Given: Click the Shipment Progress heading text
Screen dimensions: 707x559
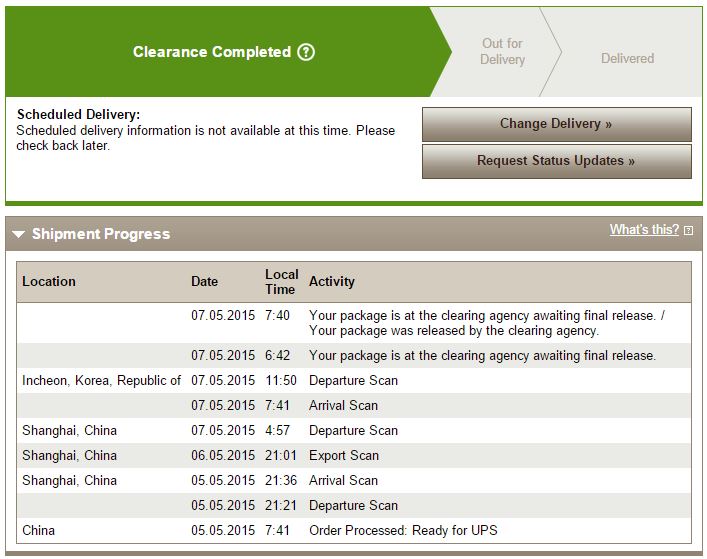Looking at the screenshot, I should (101, 234).
